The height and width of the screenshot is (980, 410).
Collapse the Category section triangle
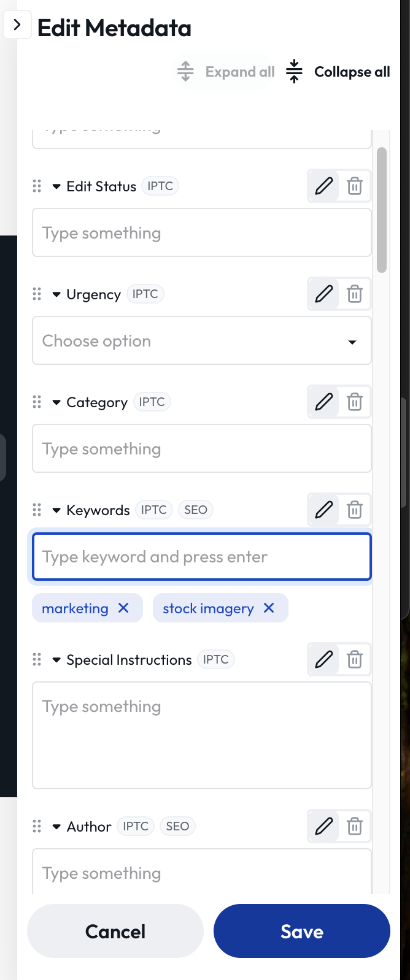pos(56,402)
